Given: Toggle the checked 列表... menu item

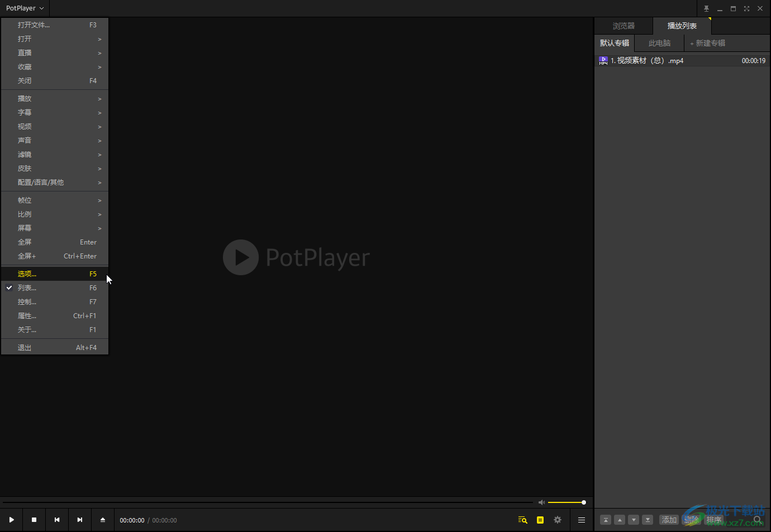Looking at the screenshot, I should 55,288.
